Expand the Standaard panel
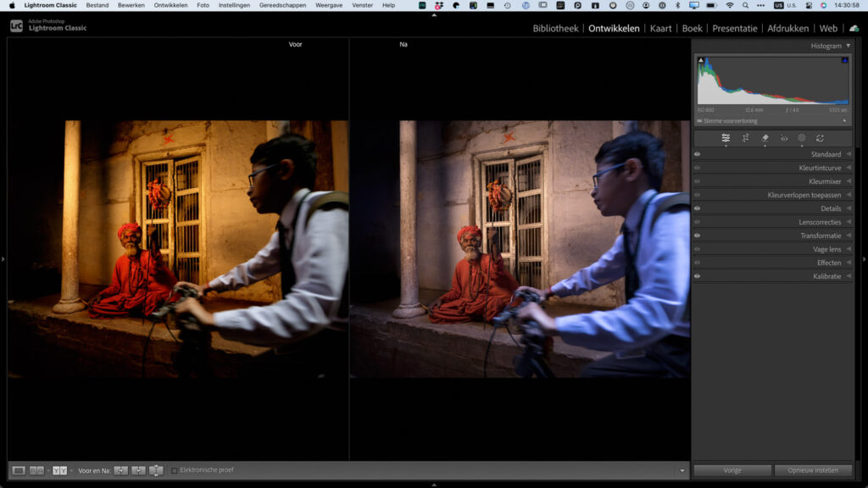Screen dimensions: 868x488 pyautogui.click(x=849, y=154)
